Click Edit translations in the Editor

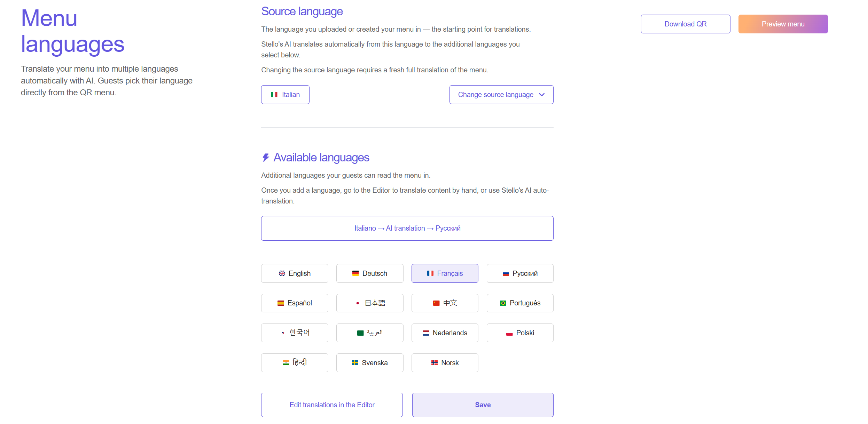[x=332, y=405]
